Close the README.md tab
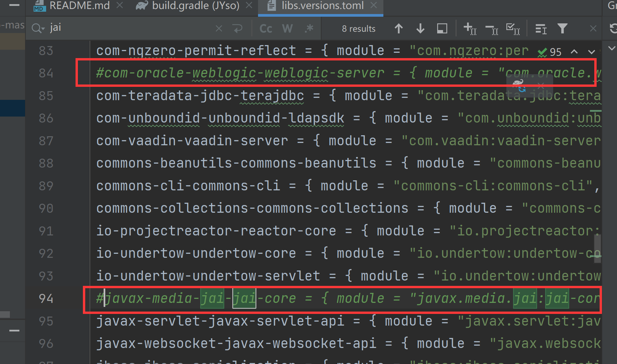Screen dimensions: 617x364 pyautogui.click(x=120, y=5)
